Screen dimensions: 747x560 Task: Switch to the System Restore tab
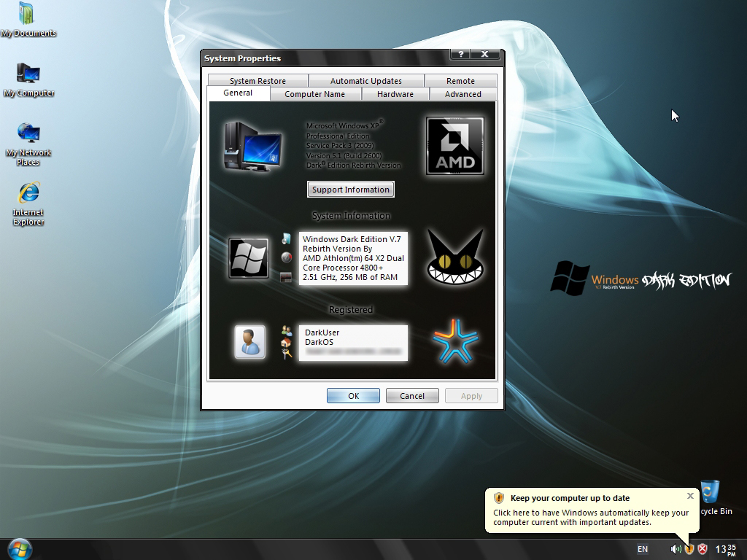258,80
